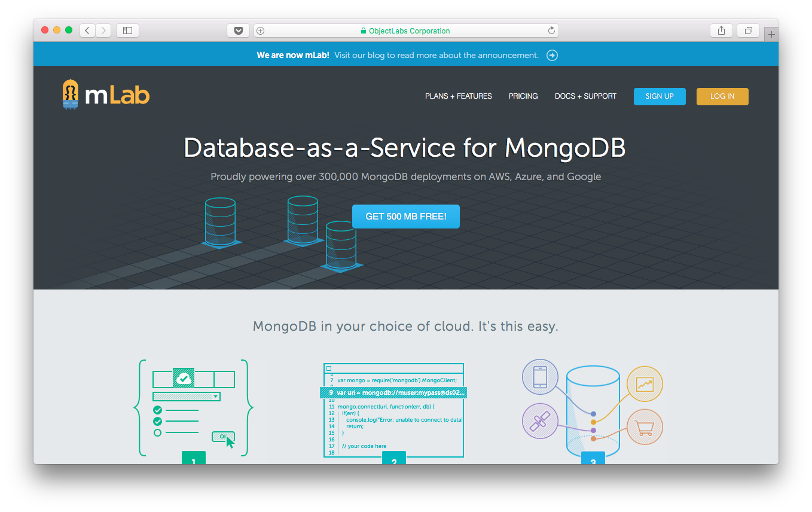Go forward with Safari's forward arrow
The width and height of the screenshot is (812, 512).
pyautogui.click(x=103, y=31)
